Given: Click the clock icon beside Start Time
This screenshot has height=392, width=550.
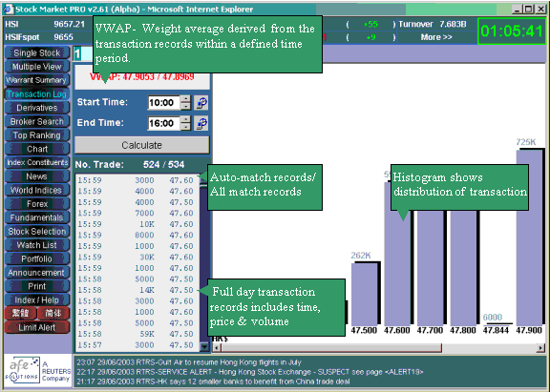Looking at the screenshot, I should 201,103.
